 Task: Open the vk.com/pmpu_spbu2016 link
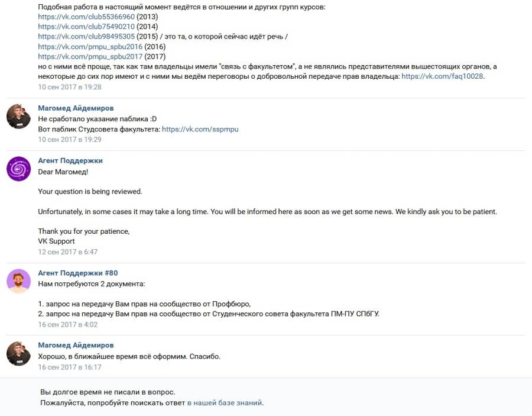[x=90, y=47]
